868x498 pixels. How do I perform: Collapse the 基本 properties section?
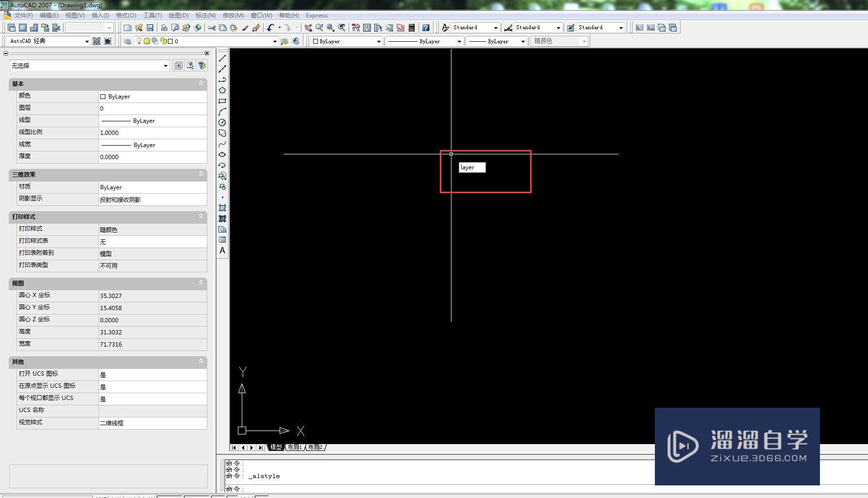tap(201, 83)
